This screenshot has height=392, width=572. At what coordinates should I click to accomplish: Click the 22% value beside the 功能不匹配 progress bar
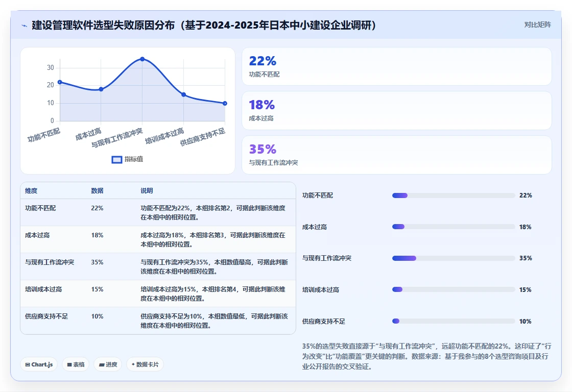[x=526, y=195]
